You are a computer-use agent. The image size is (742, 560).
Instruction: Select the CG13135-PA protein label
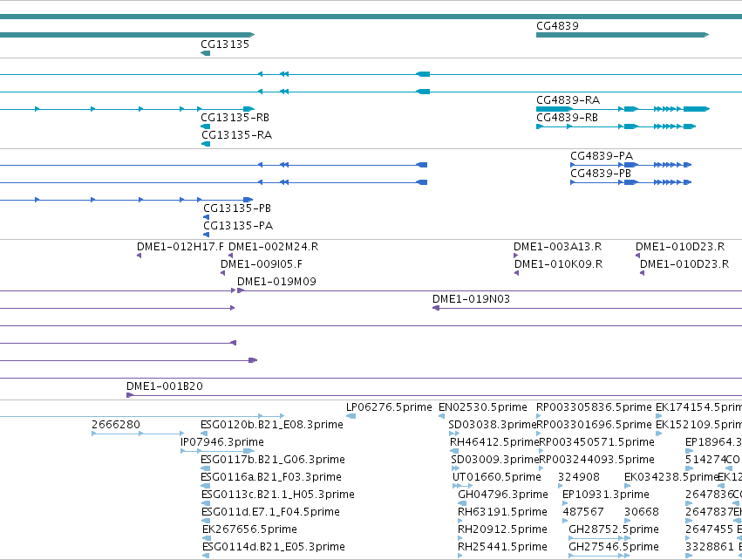coord(238,226)
